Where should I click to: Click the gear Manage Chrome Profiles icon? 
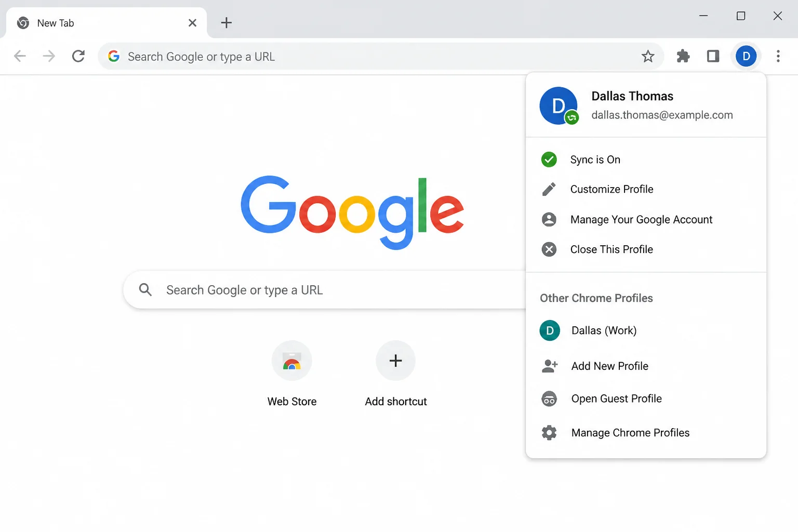click(549, 433)
